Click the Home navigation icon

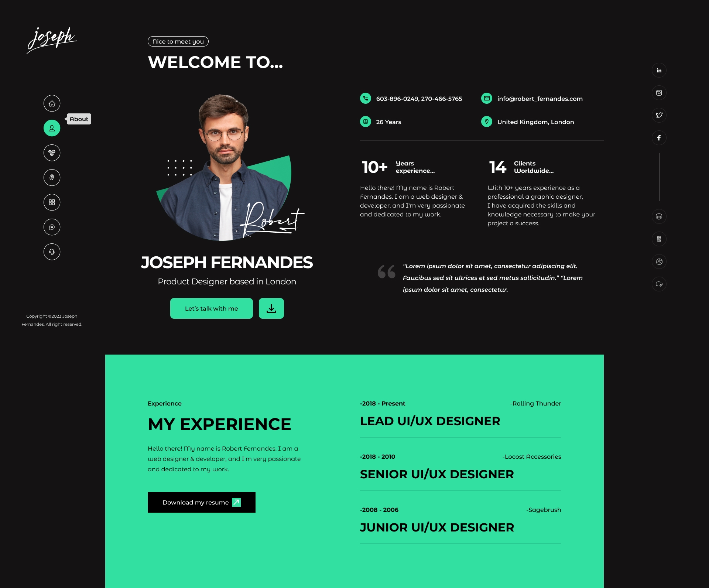pyautogui.click(x=51, y=103)
